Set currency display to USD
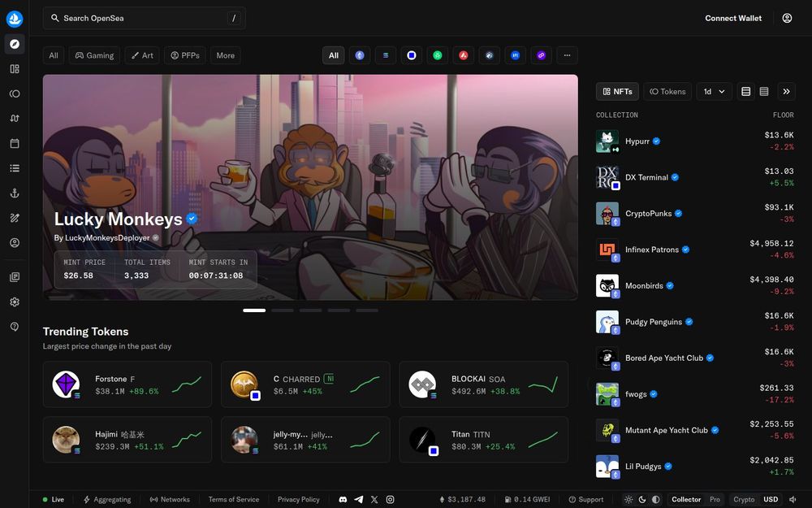 [771, 500]
